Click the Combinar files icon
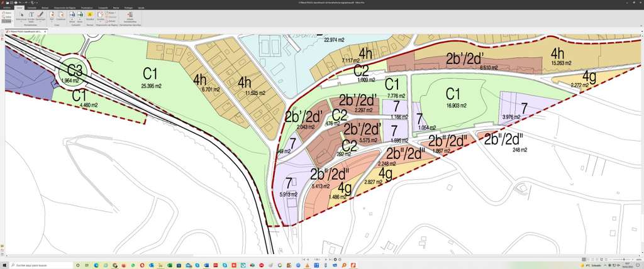This screenshot has height=269, width=644. [61, 15]
